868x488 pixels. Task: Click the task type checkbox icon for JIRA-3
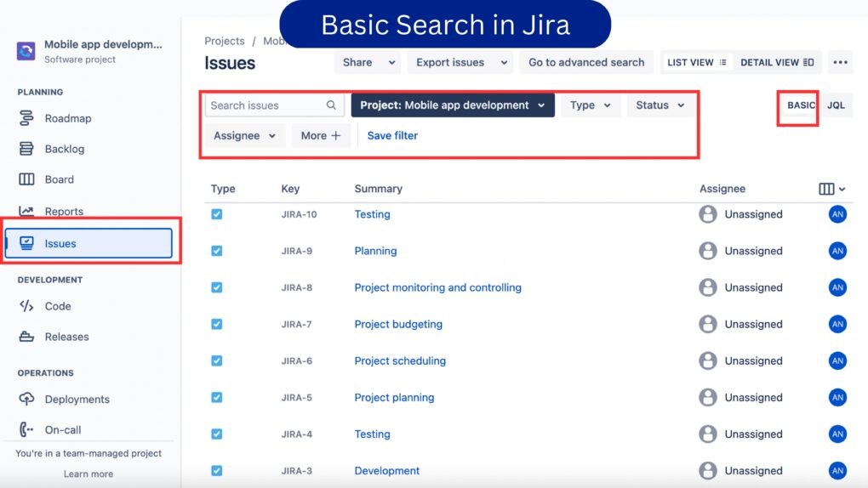216,470
